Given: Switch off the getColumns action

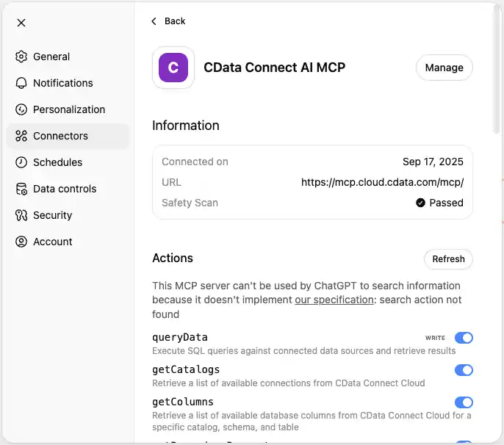Looking at the screenshot, I should [464, 402].
